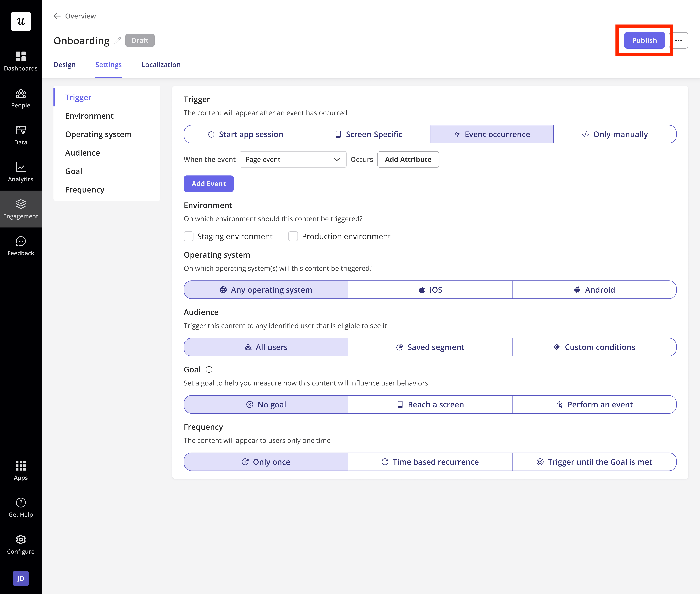Switch to the Localization tab
Screen dimensions: 700x594
tap(161, 65)
